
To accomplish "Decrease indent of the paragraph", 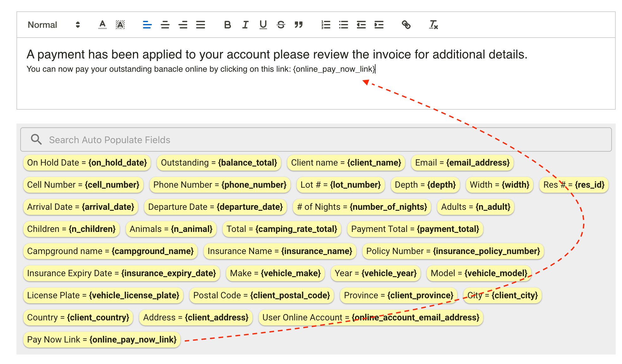I will (x=361, y=25).
